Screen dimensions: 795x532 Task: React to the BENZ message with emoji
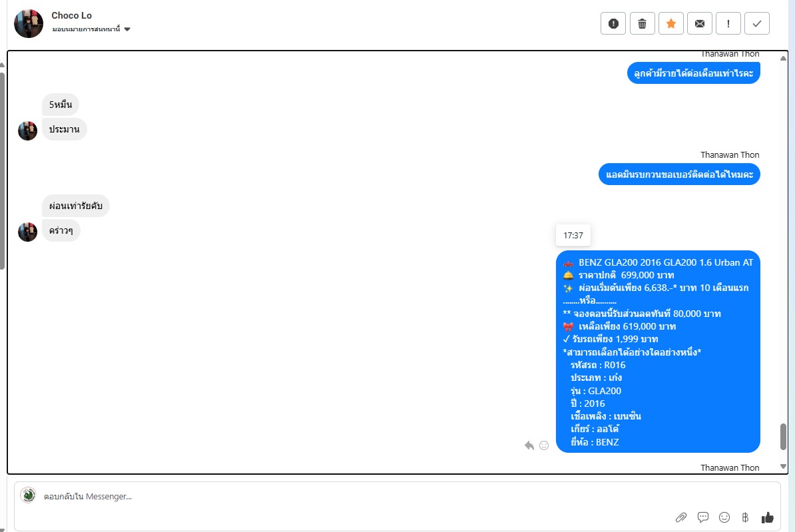tap(544, 445)
